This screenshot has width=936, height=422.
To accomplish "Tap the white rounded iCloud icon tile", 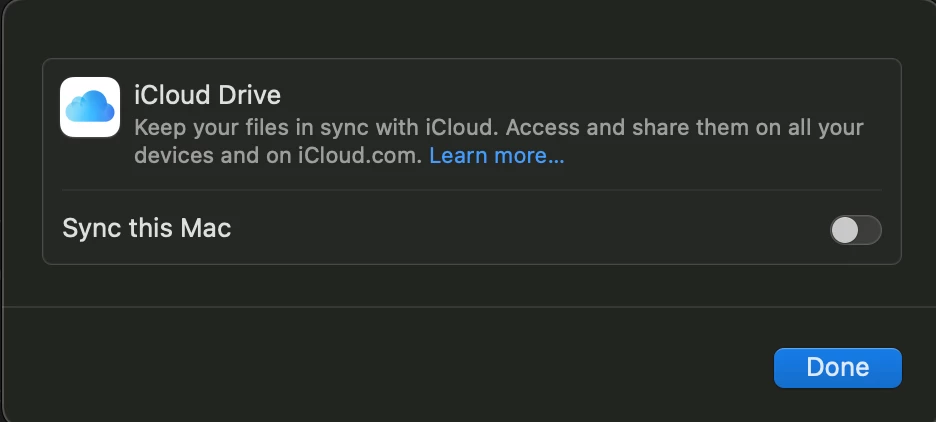I will [x=90, y=107].
